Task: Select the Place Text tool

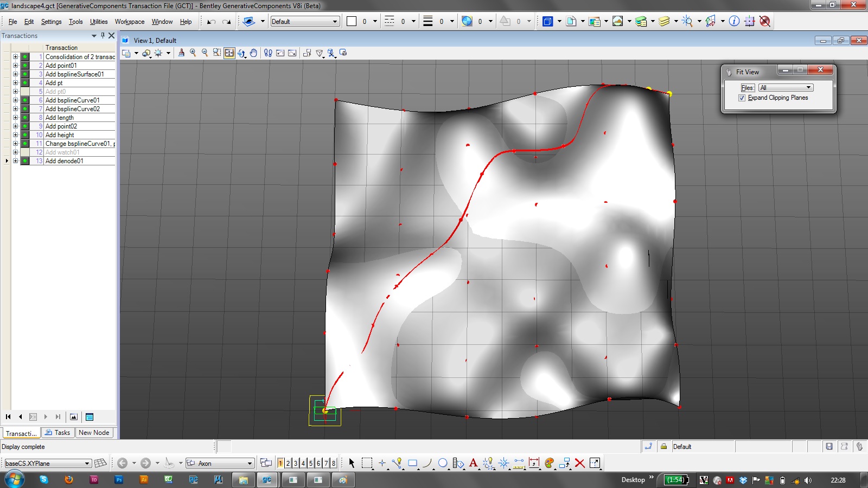Action: click(473, 463)
